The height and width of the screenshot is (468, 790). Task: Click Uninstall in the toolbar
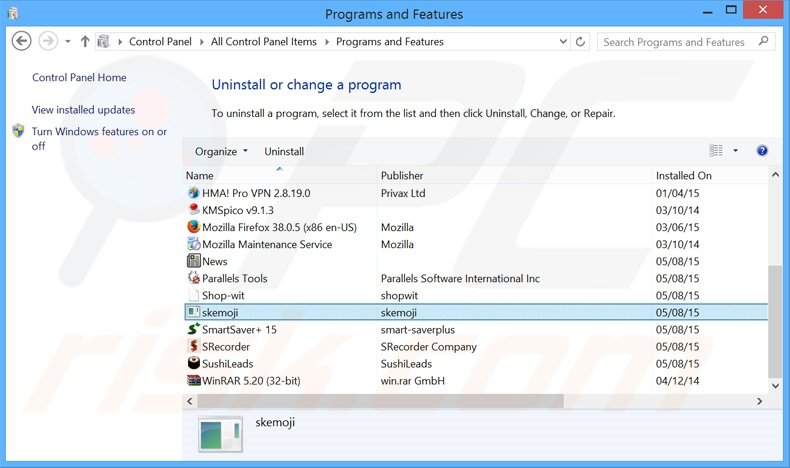[284, 151]
